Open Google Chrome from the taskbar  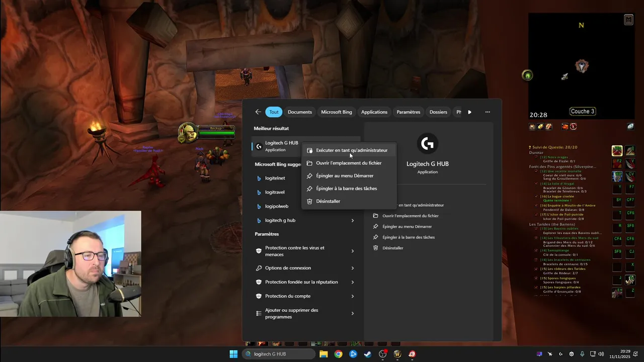(338, 354)
